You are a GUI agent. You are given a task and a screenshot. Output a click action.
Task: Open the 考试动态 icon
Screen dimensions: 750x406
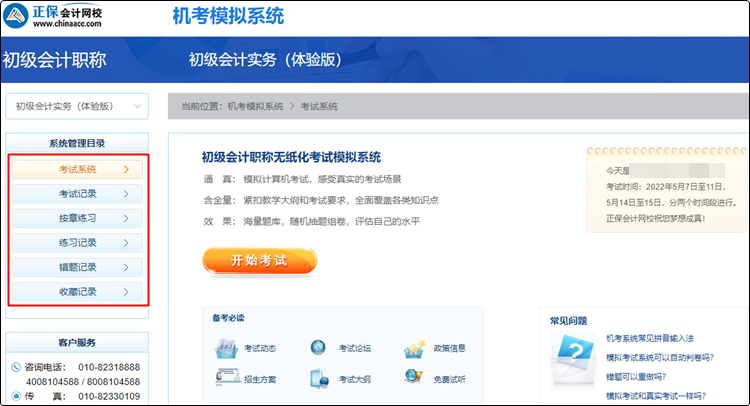click(226, 348)
